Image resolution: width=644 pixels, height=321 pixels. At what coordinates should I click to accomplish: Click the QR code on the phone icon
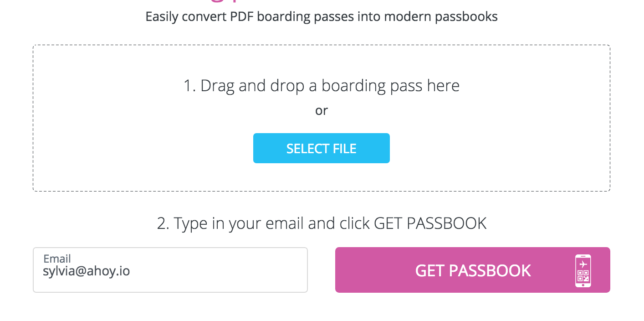coord(583,276)
